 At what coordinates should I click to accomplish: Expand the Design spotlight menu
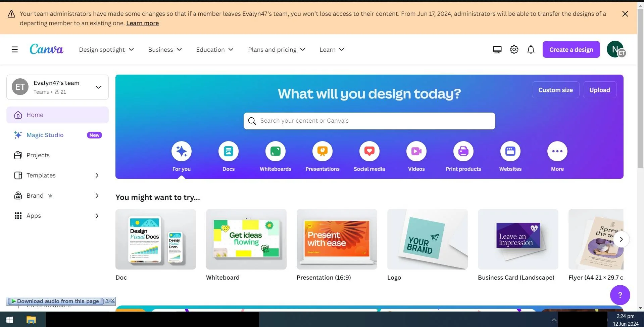point(106,50)
